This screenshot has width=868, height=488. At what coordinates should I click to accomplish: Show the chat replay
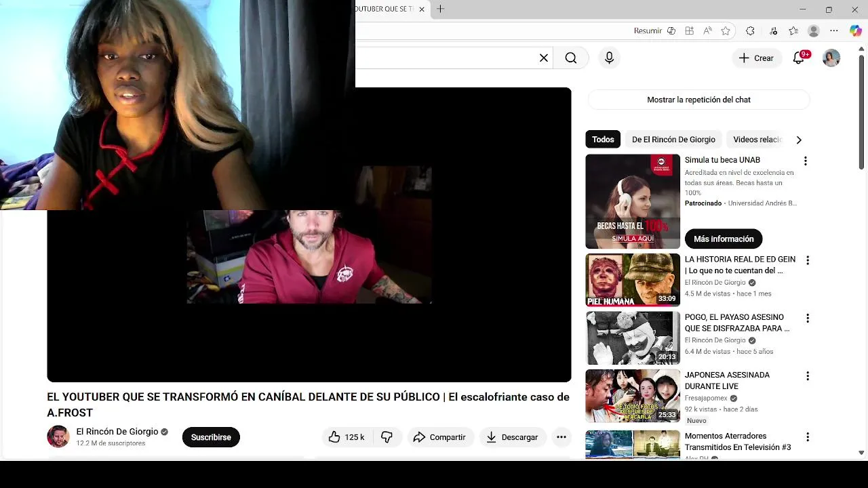(698, 100)
